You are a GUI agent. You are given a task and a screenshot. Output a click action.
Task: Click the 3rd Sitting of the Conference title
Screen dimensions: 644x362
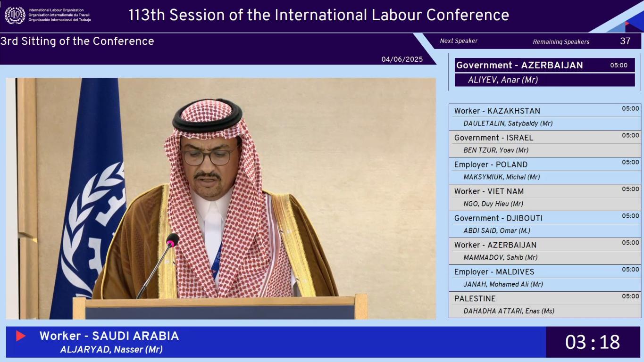click(x=77, y=41)
